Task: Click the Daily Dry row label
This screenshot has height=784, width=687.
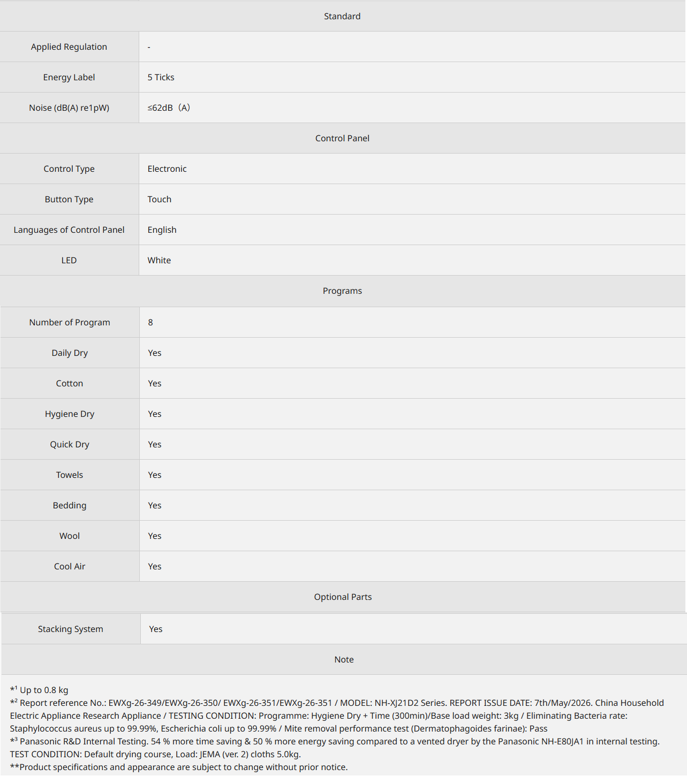Action: (x=70, y=353)
